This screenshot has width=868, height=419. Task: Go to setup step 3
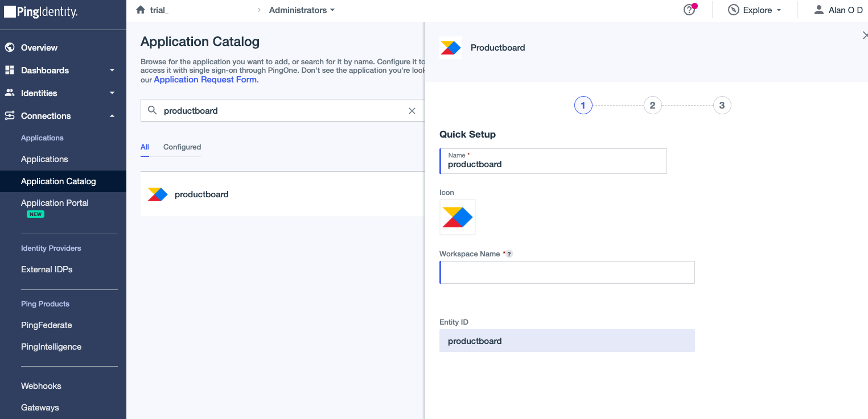click(722, 105)
